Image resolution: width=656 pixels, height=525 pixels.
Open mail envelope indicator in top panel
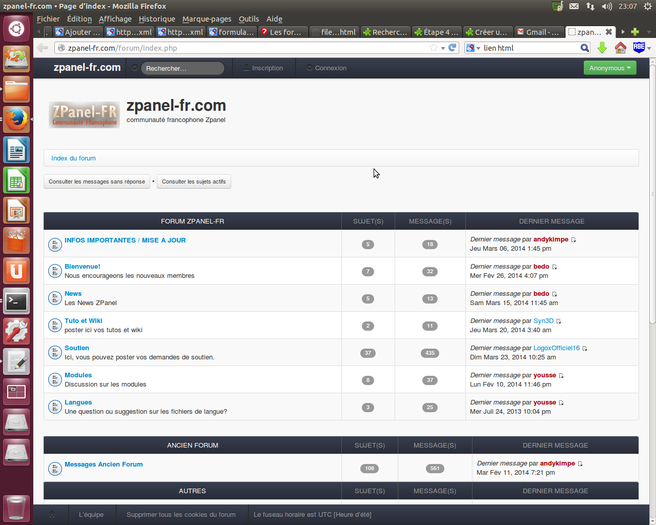(574, 6)
